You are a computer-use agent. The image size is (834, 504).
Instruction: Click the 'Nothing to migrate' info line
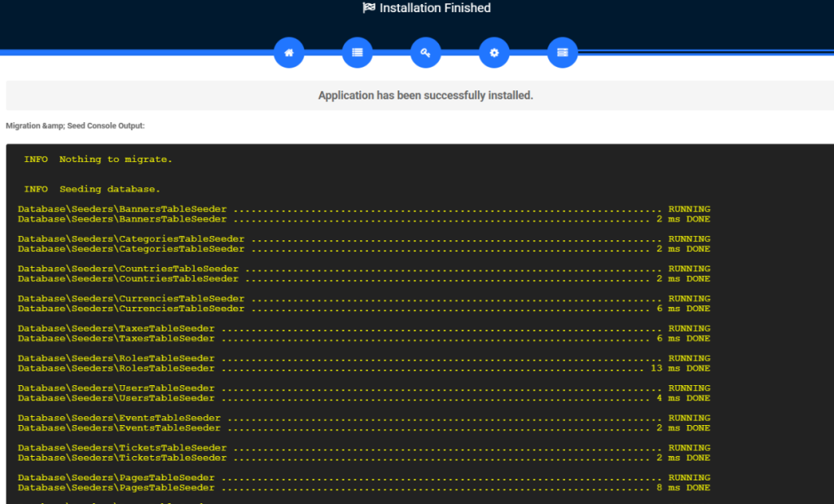tap(98, 160)
